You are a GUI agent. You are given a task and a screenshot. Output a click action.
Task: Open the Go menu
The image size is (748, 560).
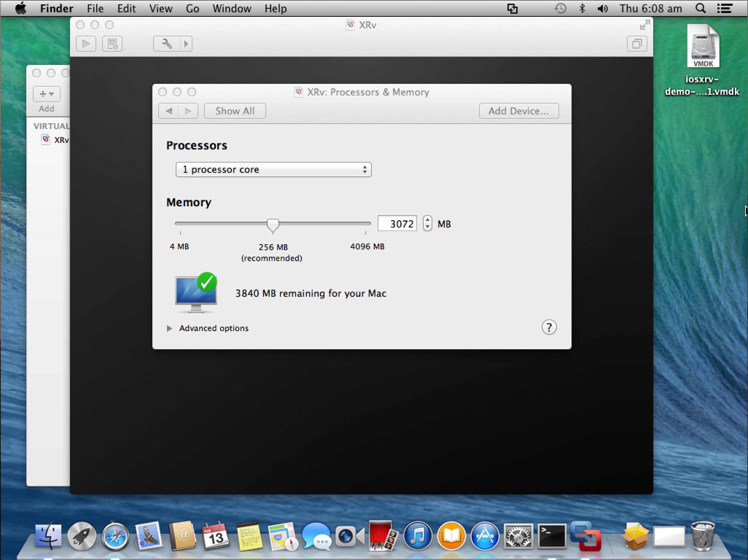pyautogui.click(x=192, y=8)
